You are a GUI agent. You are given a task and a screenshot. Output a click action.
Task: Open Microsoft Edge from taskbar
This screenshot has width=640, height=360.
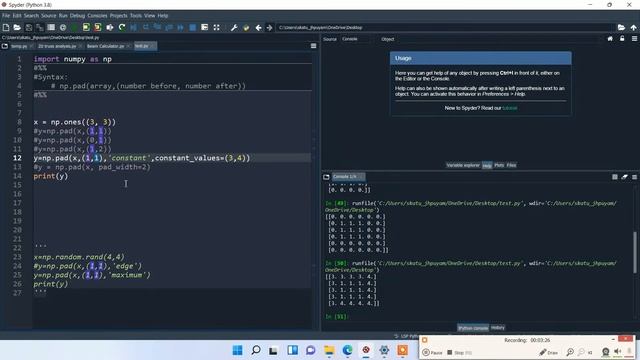(347, 350)
